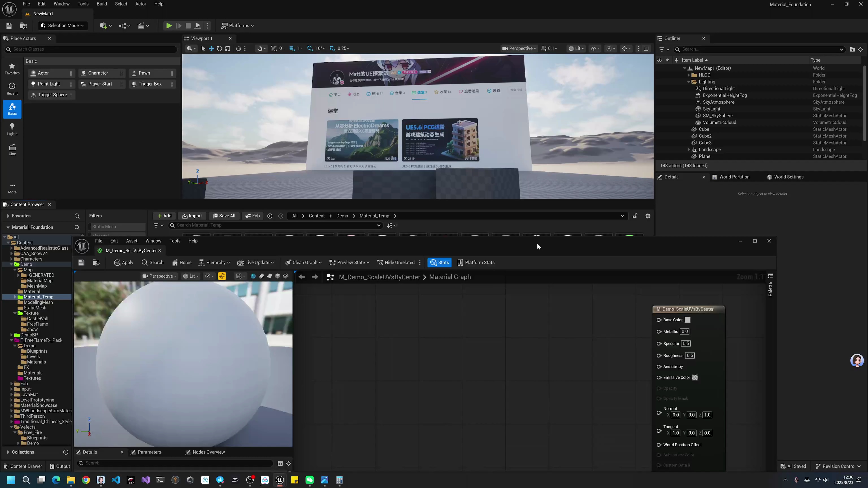Screen dimensions: 868x488
Task: Set material preview mesh to cube
Action: (277, 276)
